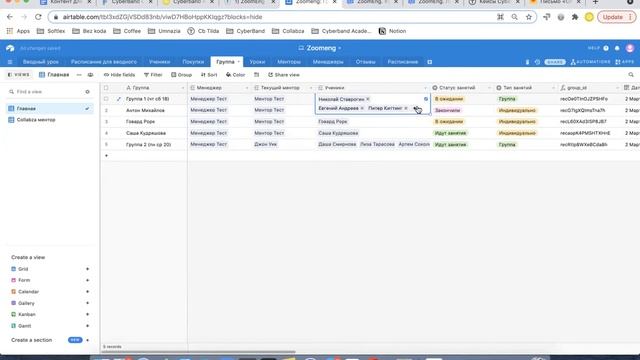Create a new Kanban view

50,315
